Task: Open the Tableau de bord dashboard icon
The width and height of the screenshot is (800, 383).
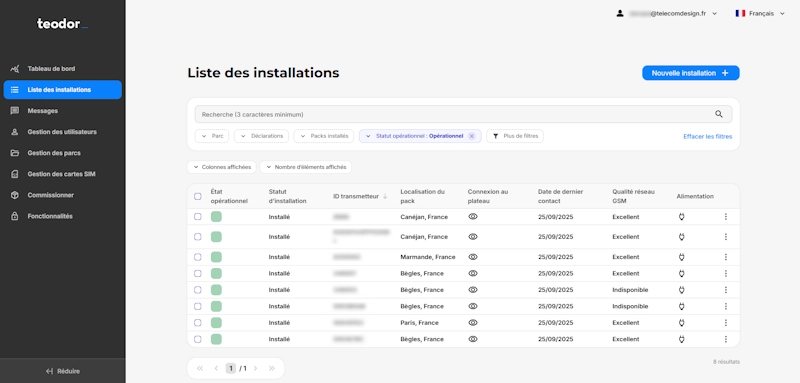Action: click(x=15, y=69)
